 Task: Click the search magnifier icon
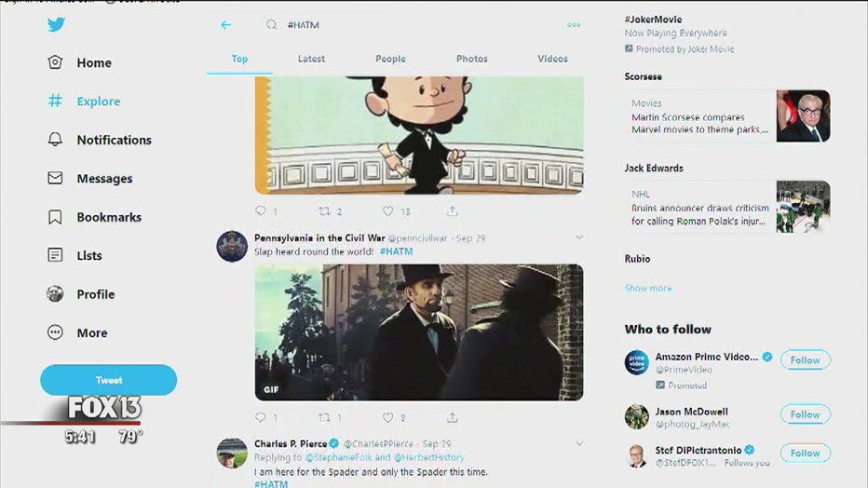(271, 25)
